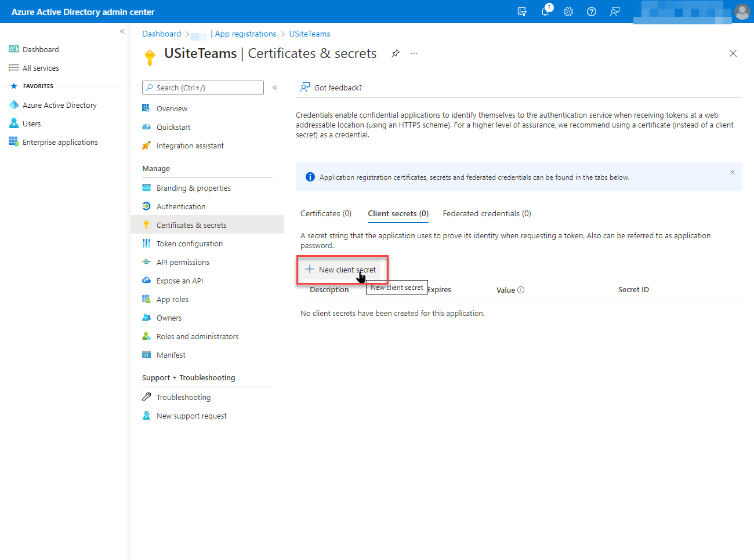Click the key icon beside USiteTeams title
Viewport: 754px width, 560px height.
click(150, 57)
